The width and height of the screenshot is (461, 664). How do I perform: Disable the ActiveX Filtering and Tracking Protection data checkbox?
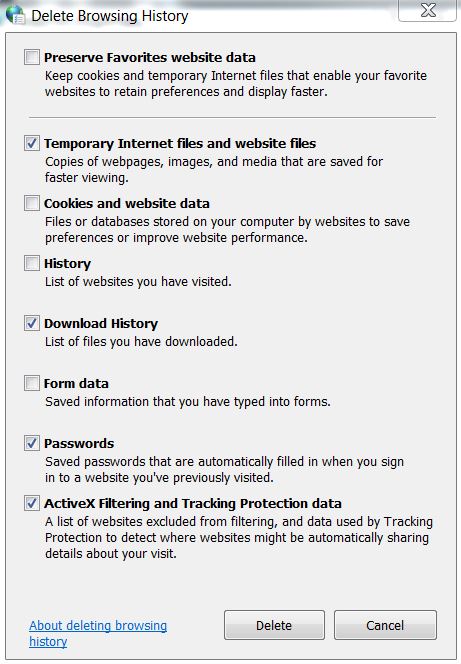[x=32, y=504]
